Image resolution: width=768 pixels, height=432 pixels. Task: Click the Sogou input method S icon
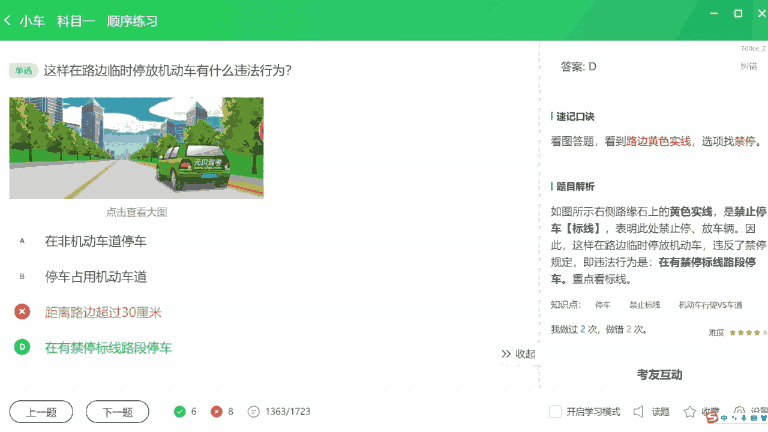(713, 418)
